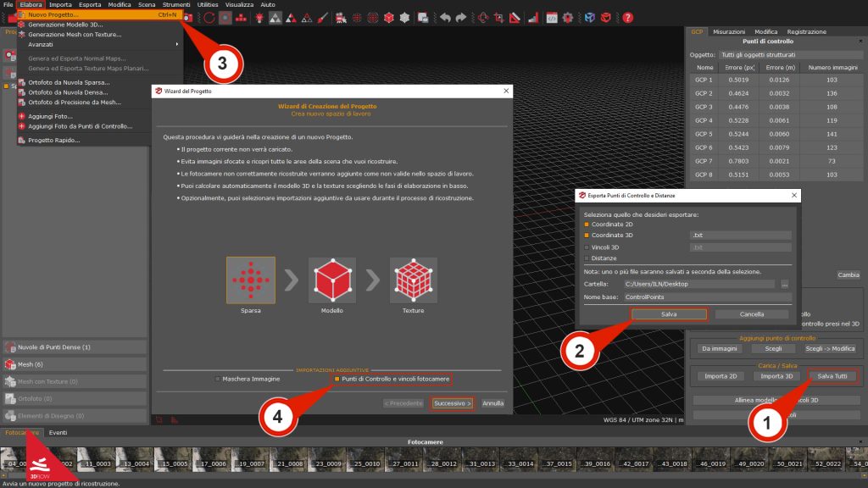The height and width of the screenshot is (488, 868).
Task: Select the Texture cube icon in wizard
Action: click(414, 280)
